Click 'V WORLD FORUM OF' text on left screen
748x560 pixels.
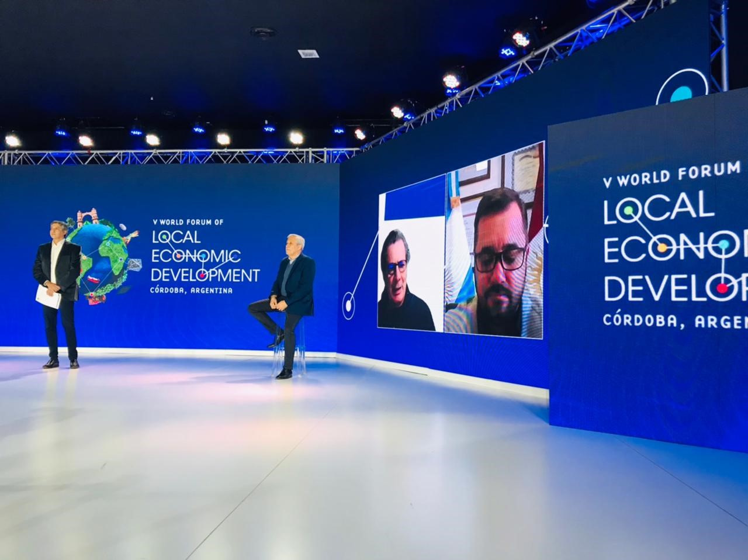point(188,222)
